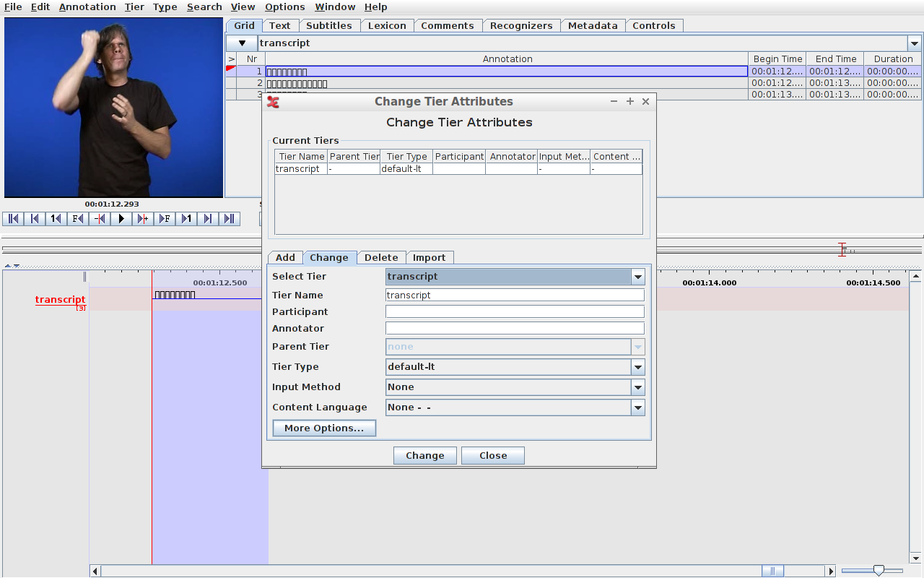Click into the Participant field
Viewport: 924px width, 578px height.
515,312
